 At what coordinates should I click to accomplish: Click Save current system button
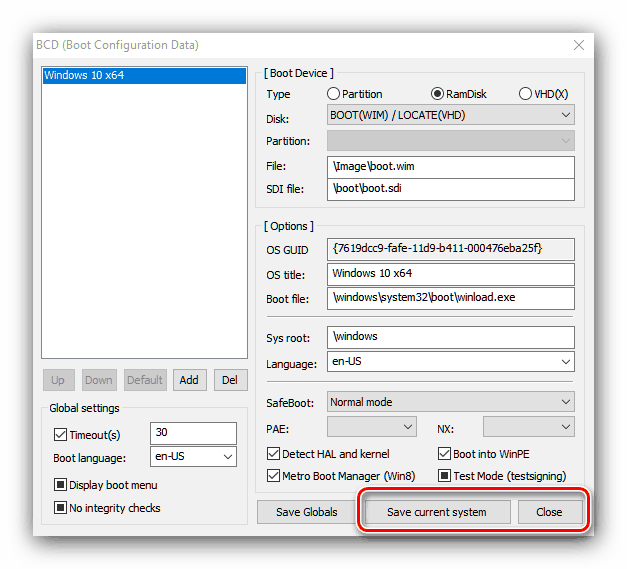click(437, 512)
